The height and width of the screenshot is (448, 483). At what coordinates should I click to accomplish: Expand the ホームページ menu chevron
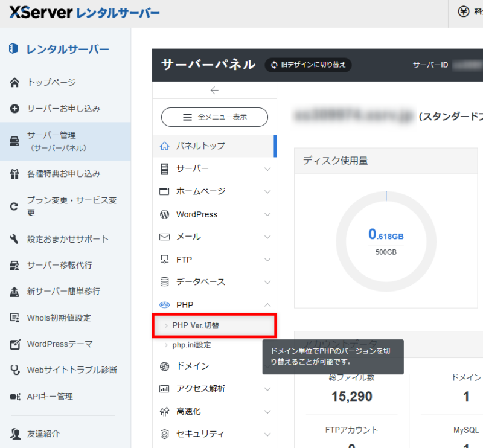tap(267, 191)
